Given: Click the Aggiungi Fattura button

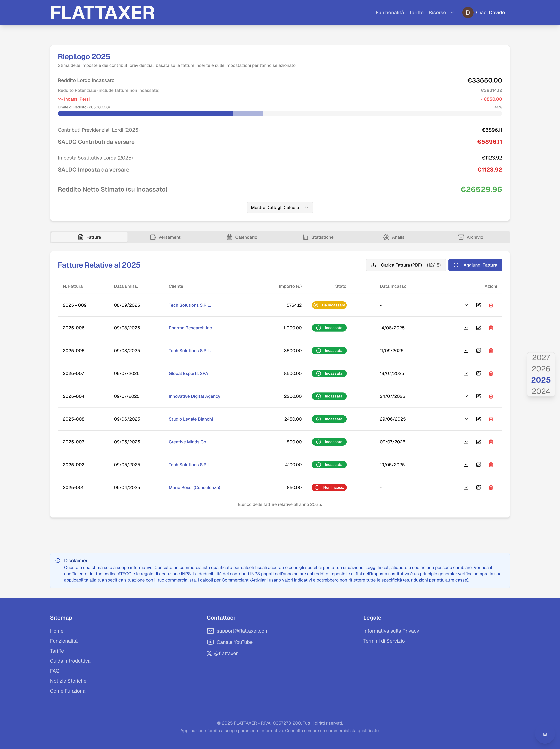Looking at the screenshot, I should (x=475, y=265).
